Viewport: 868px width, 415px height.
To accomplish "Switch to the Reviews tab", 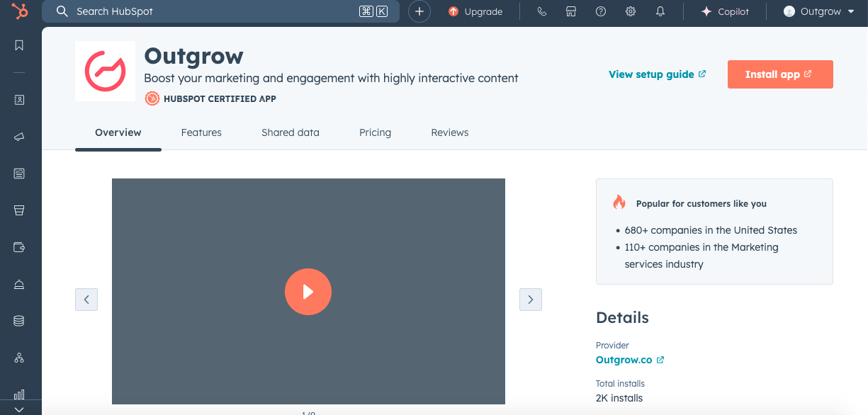I will point(450,132).
